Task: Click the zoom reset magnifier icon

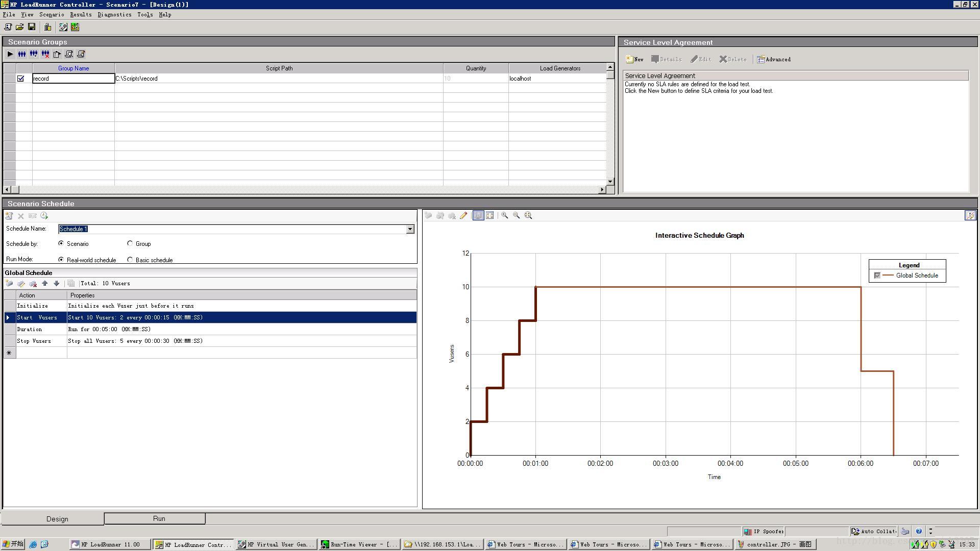Action: [528, 215]
